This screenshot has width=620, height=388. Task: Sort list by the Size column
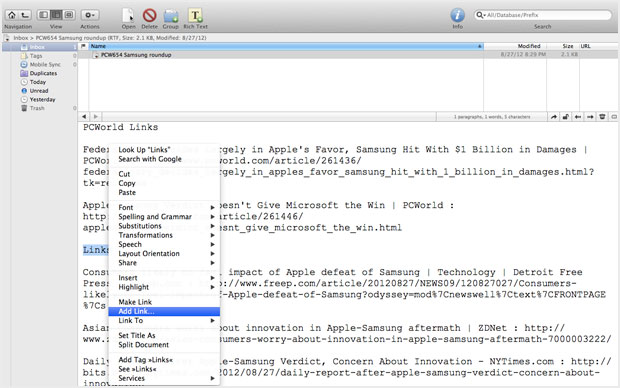(563, 46)
